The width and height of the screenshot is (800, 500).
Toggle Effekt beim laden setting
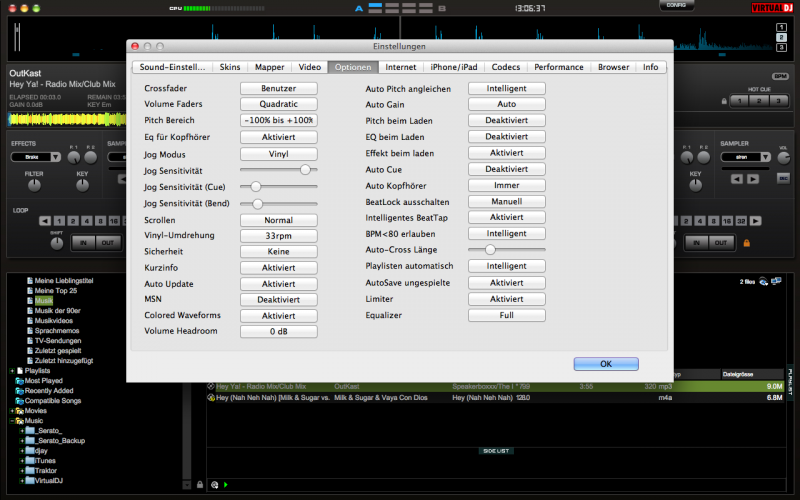[x=507, y=153]
